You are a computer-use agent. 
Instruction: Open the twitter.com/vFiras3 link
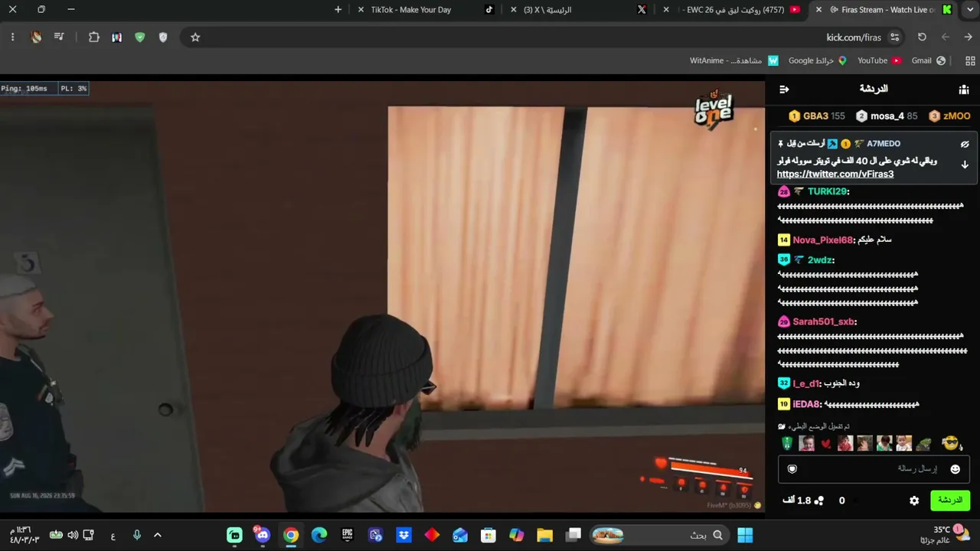coord(835,174)
